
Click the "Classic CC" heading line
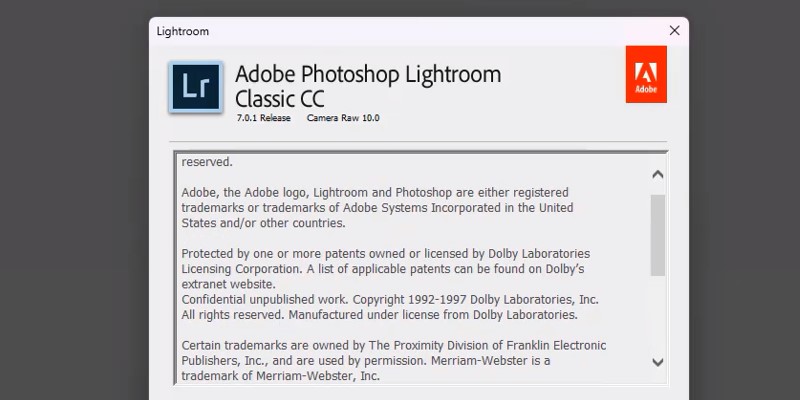279,98
